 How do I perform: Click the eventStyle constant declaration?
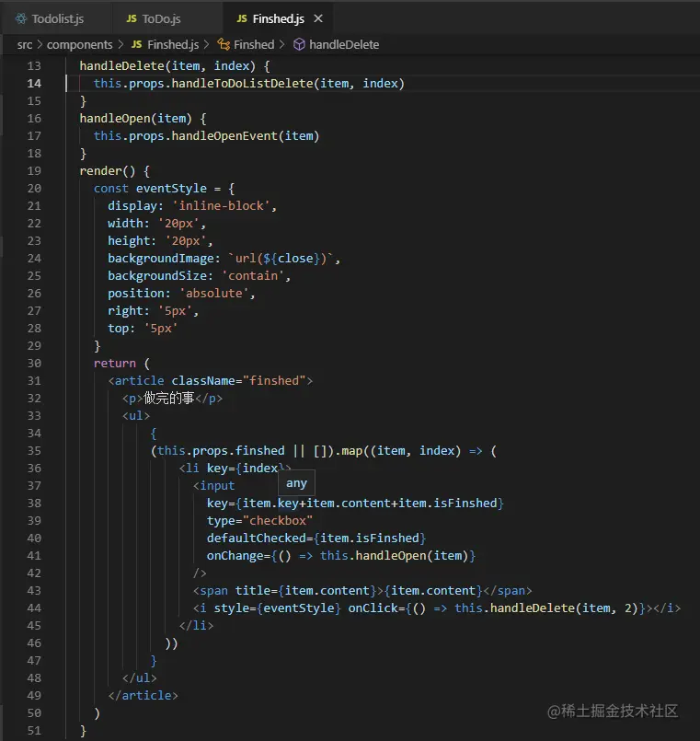pyautogui.click(x=171, y=189)
